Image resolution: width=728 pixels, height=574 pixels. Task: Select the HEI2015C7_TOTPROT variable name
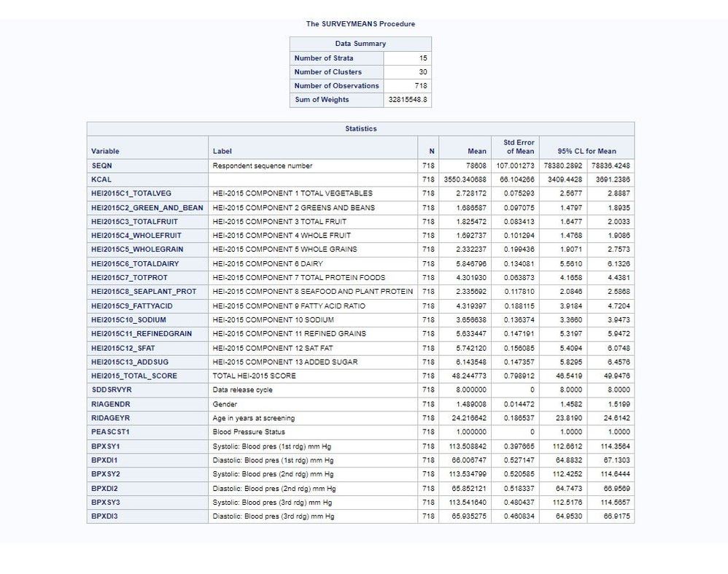point(130,278)
